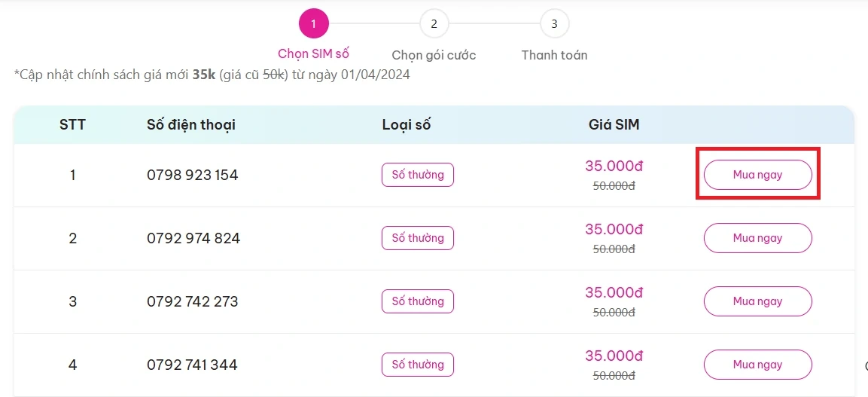
Task: Click 'Mua ngay' for number 0798 923 154
Action: click(757, 175)
